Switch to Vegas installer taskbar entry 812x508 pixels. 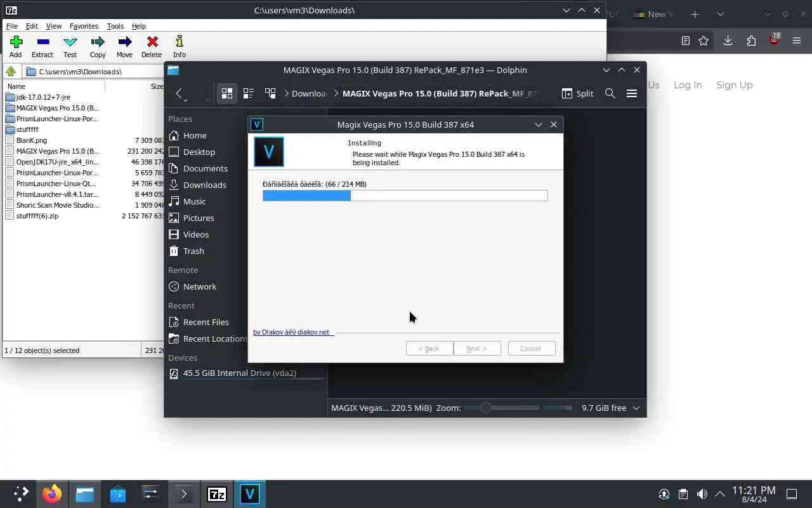coord(250,494)
